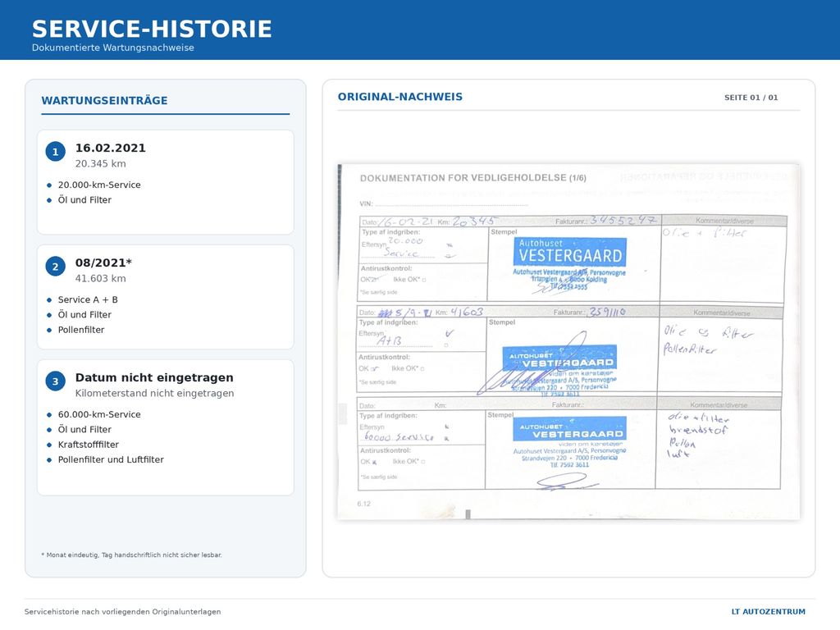Click the Vestergaard Fredericia stamp in third record
840x630 pixels.
570,442
